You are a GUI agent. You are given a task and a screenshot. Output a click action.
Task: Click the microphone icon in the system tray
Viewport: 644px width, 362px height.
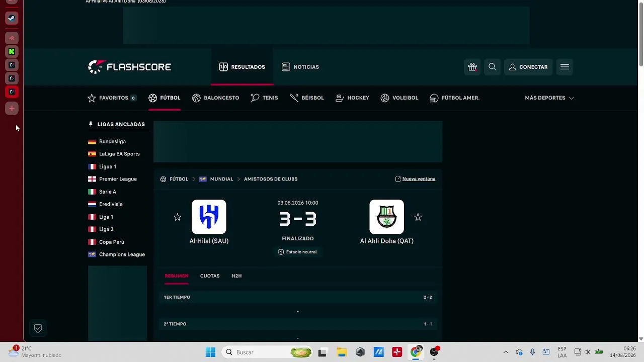(x=532, y=352)
